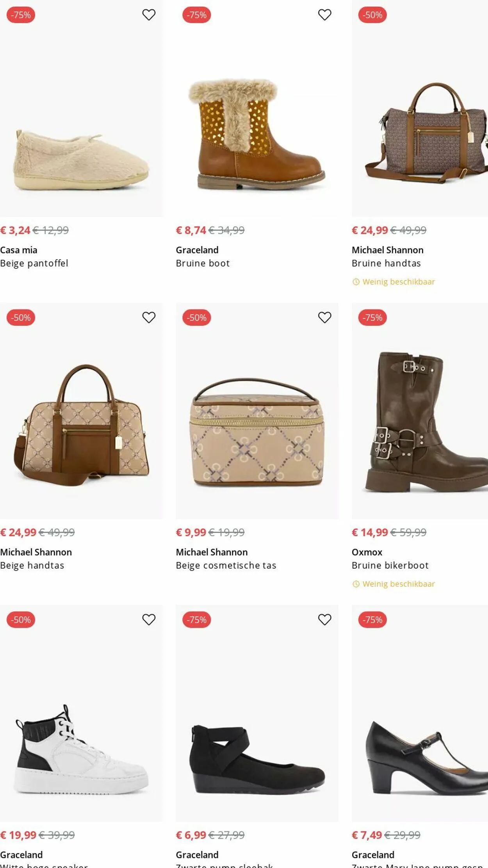This screenshot has width=488, height=868.
Task: Open the Beige cosmetische tas product link
Action: point(226,566)
